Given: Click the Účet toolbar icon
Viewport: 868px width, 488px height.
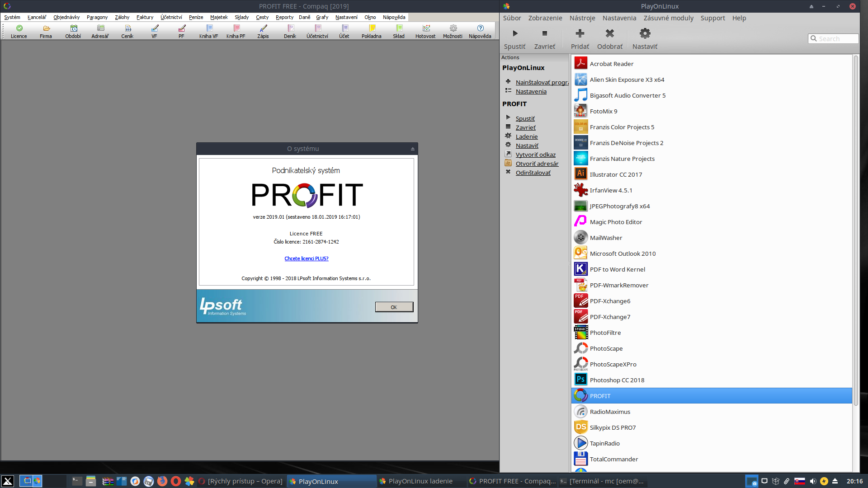Looking at the screenshot, I should [x=344, y=31].
